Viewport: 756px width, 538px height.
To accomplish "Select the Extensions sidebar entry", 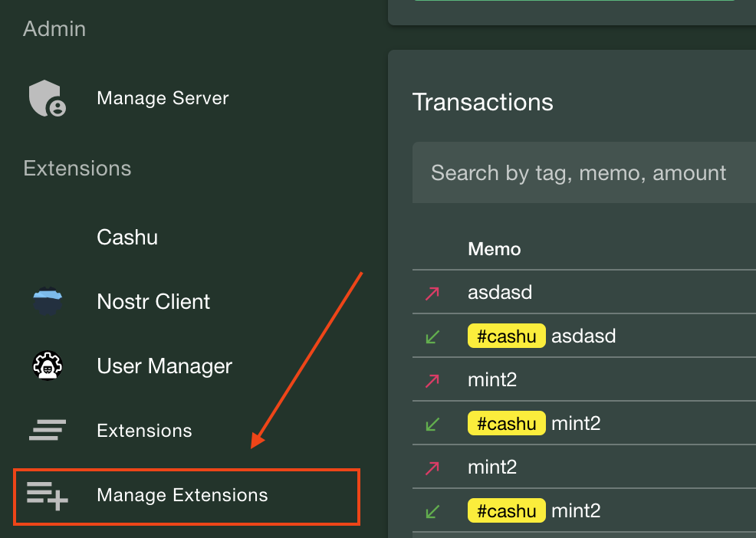I will click(144, 431).
